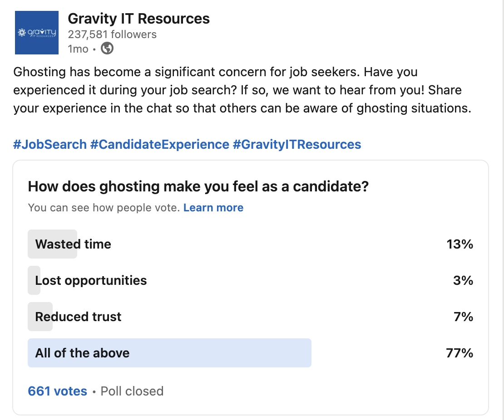Select the Lost opportunities poll option
This screenshot has width=504, height=420.
[x=250, y=280]
